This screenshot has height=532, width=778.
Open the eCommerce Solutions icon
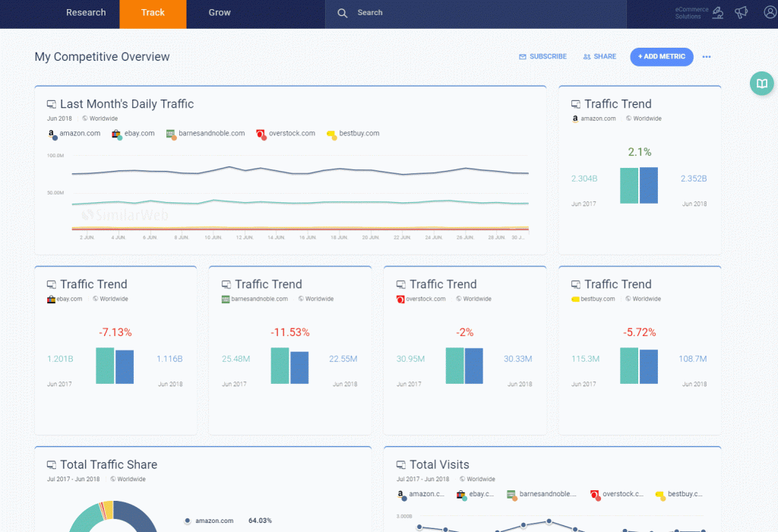click(717, 12)
